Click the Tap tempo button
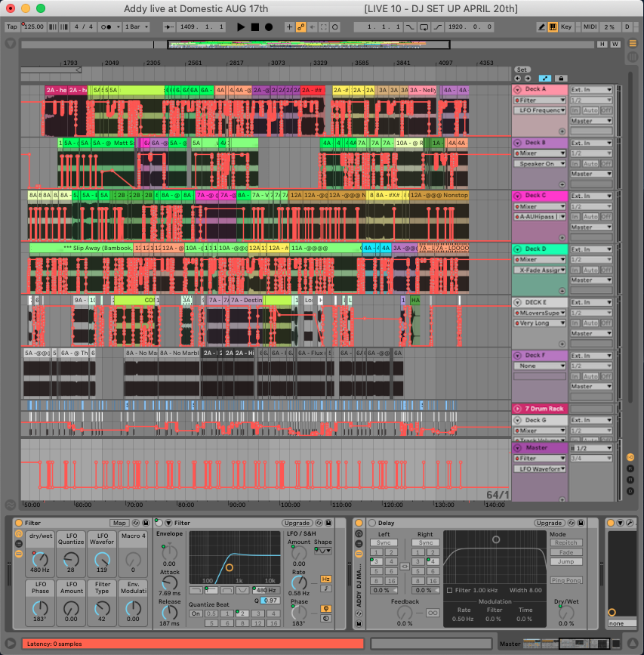 pos(12,26)
